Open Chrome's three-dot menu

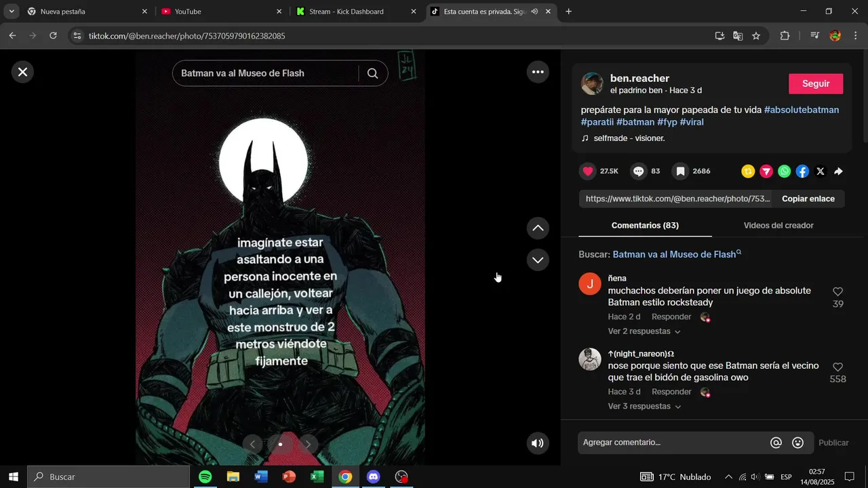point(856,36)
